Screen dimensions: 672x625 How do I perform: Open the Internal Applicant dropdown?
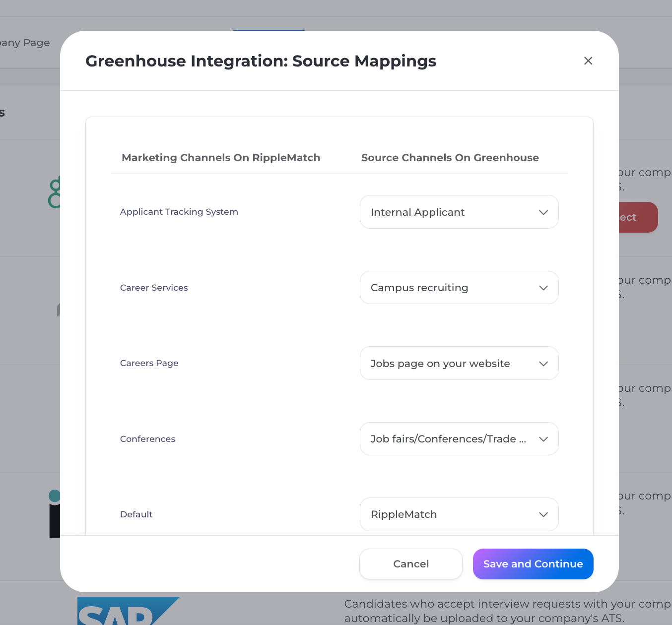[459, 212]
